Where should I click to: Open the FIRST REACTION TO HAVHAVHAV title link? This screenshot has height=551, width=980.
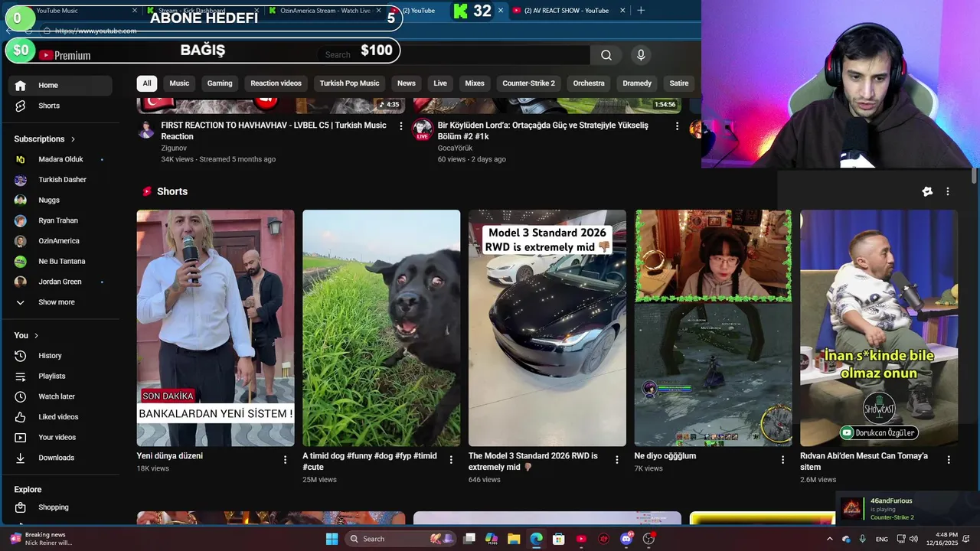pos(273,131)
